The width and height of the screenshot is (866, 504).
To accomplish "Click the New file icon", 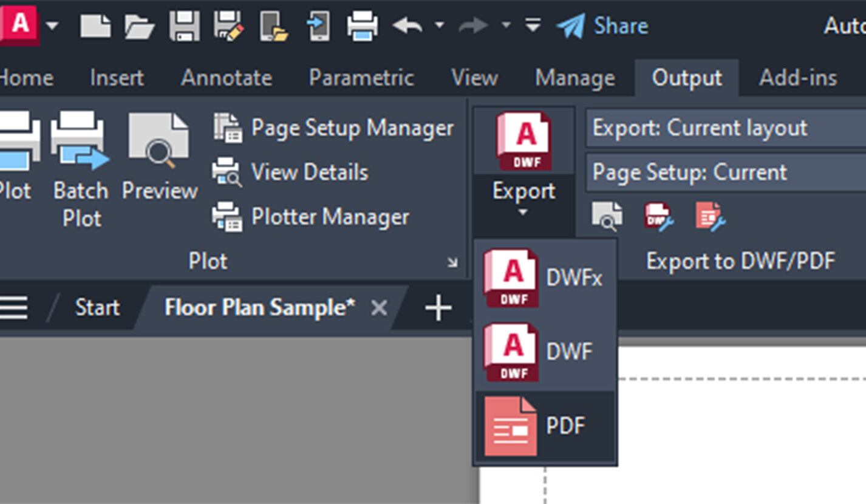I will coord(95,27).
